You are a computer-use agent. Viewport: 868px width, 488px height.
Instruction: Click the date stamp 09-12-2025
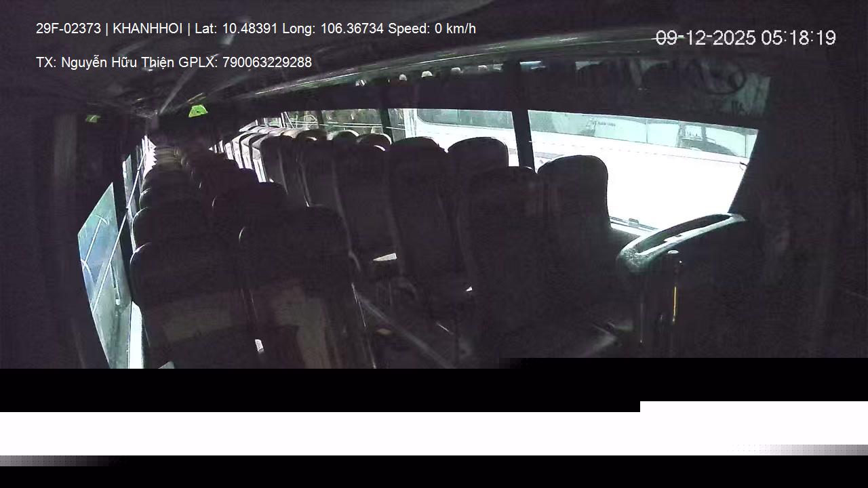[x=705, y=38]
